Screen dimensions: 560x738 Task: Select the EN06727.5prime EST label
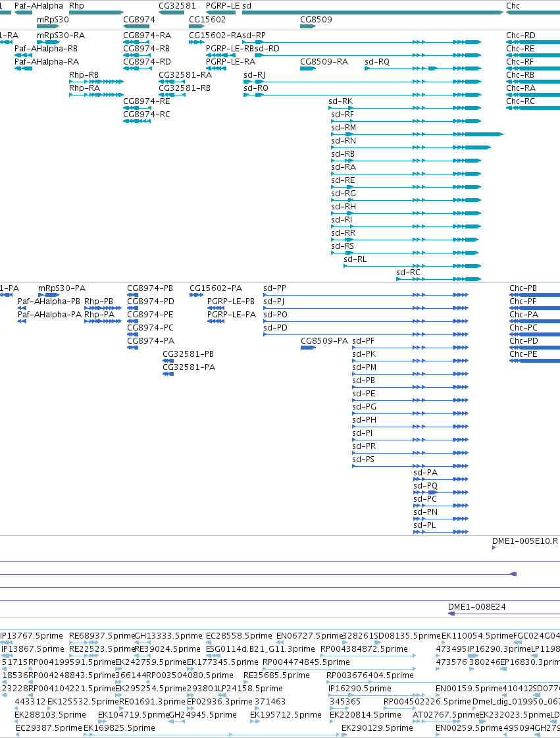pyautogui.click(x=310, y=636)
